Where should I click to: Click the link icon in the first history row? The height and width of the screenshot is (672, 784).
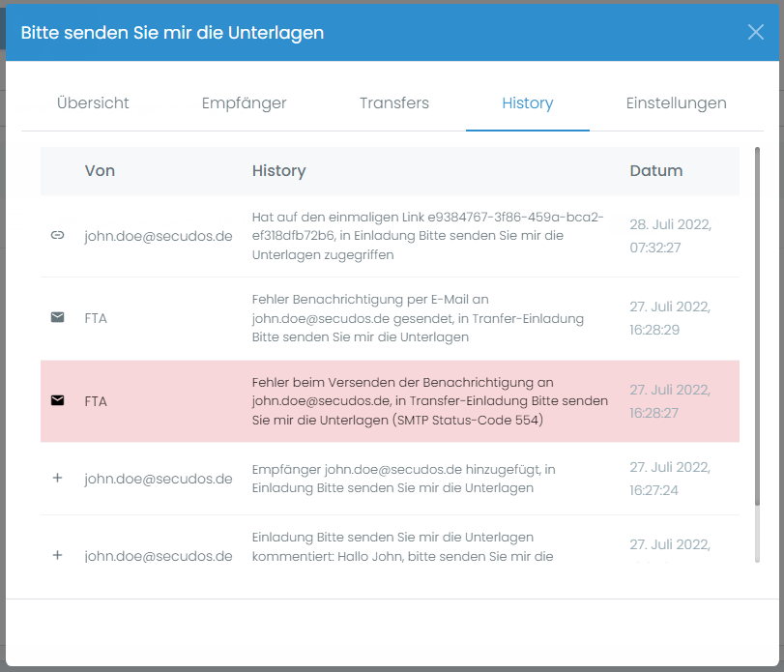tap(57, 235)
